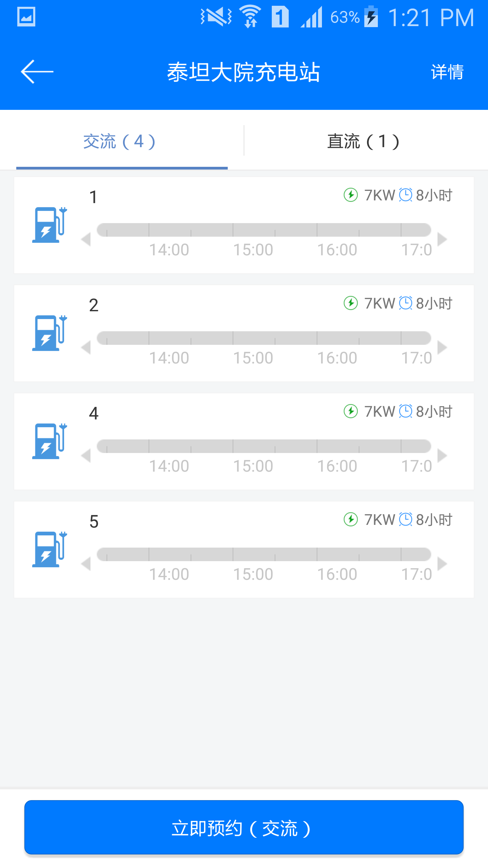Tap the 16:00 marker on charger 2 timeline
This screenshot has width=488, height=868.
(337, 358)
